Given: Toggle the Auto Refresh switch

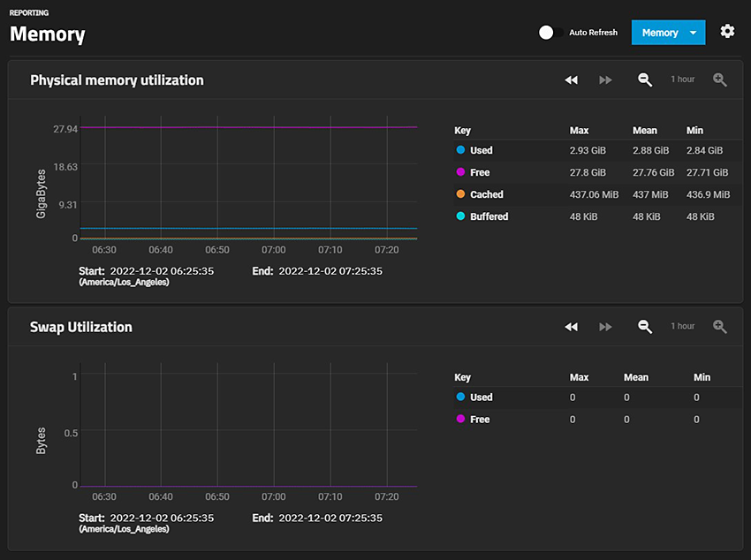Looking at the screenshot, I should coord(550,33).
